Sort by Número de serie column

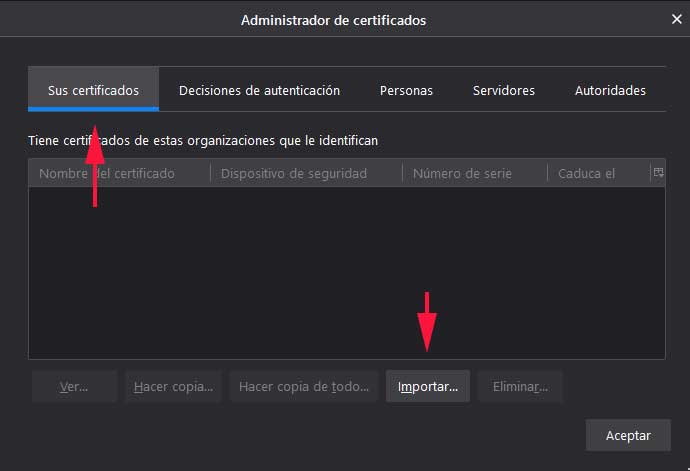[475, 173]
